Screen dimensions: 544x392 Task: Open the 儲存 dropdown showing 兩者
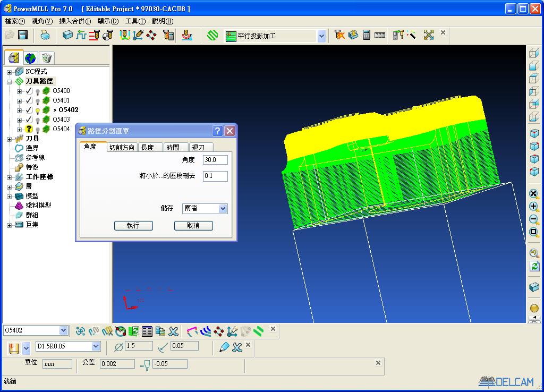point(223,209)
